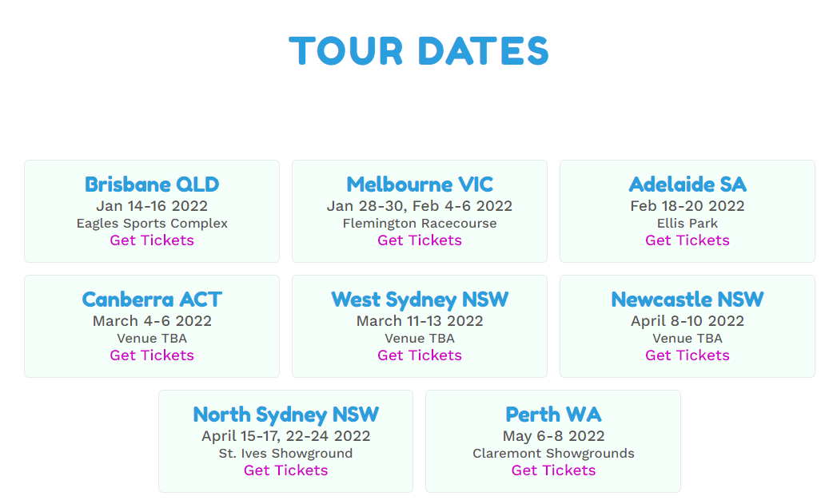Click the North Sydney NSW title

[285, 415]
